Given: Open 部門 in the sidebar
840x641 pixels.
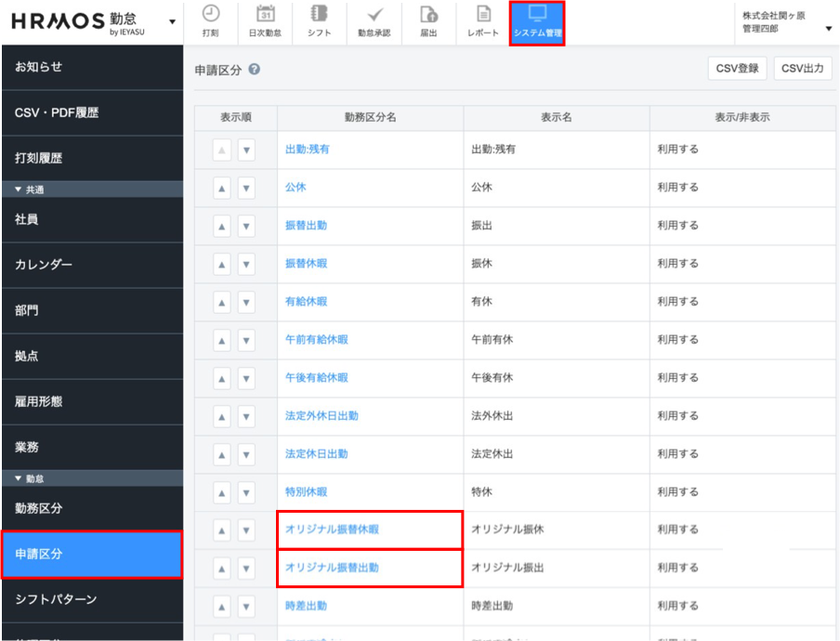Looking at the screenshot, I should point(92,310).
